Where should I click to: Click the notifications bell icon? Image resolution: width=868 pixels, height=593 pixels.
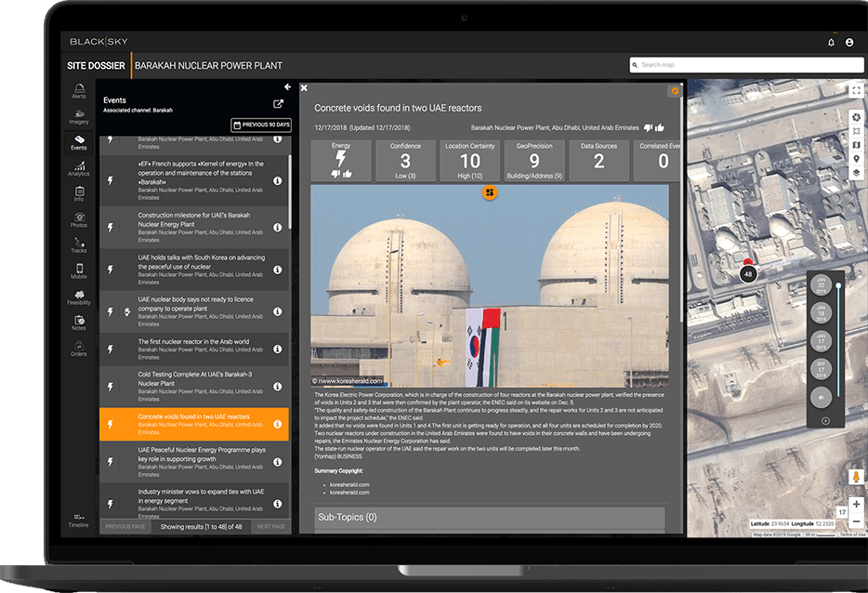(831, 43)
